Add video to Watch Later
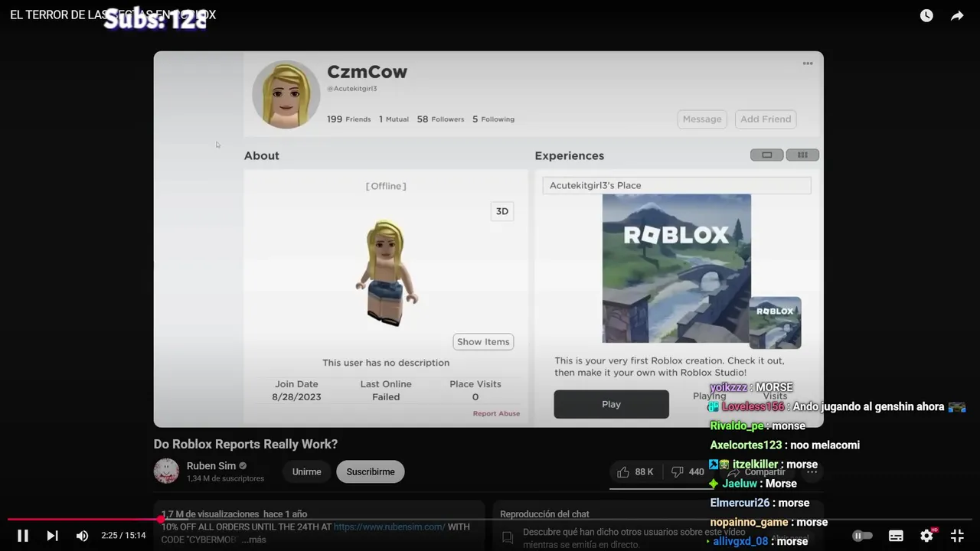 926,15
